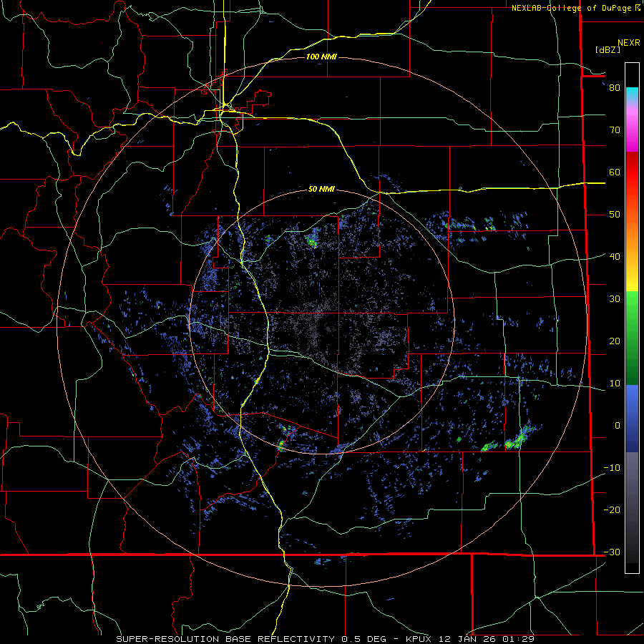This screenshot has width=644, height=644.
Task: Click the 60 value on the dBZ scale
Action: [615, 172]
